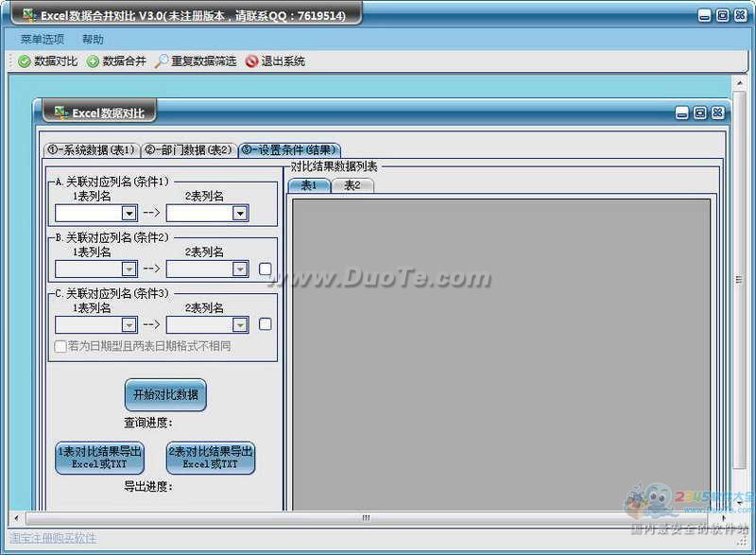Show the 表2 result tab
The height and width of the screenshot is (555, 756).
[352, 185]
